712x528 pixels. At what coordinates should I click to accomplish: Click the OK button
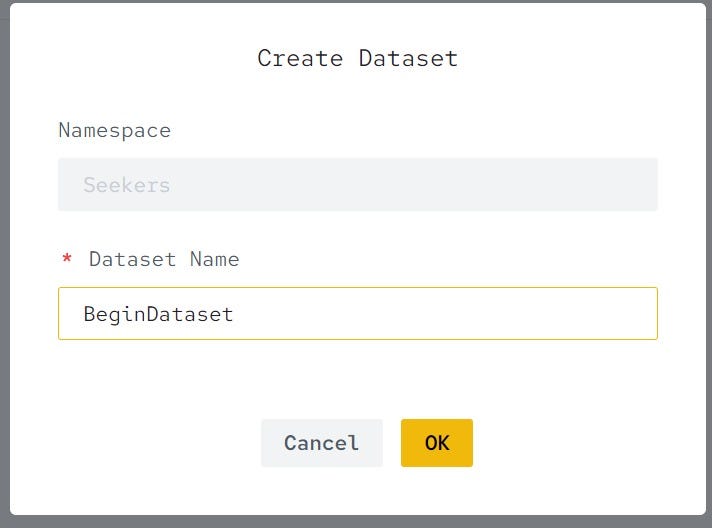[x=436, y=443]
